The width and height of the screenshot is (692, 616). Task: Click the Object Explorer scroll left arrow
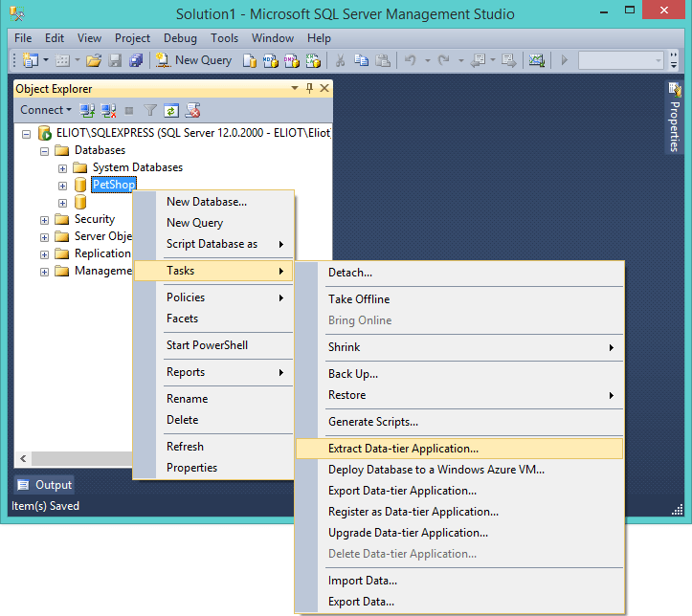[x=23, y=458]
